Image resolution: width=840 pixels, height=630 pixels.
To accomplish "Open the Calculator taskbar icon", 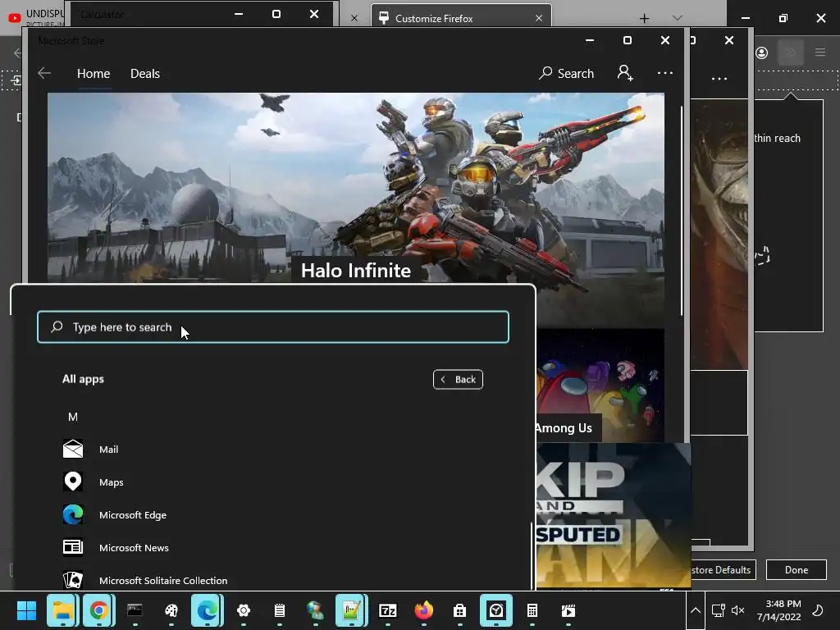I will [x=532, y=610].
